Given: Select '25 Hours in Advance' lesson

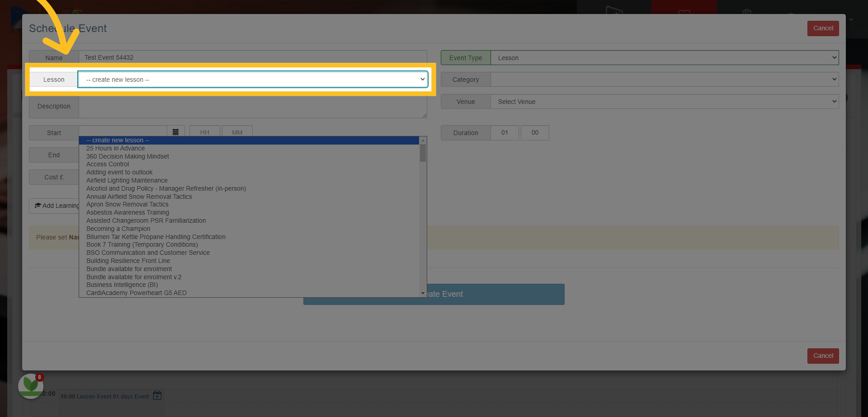Looking at the screenshot, I should coord(249,148).
